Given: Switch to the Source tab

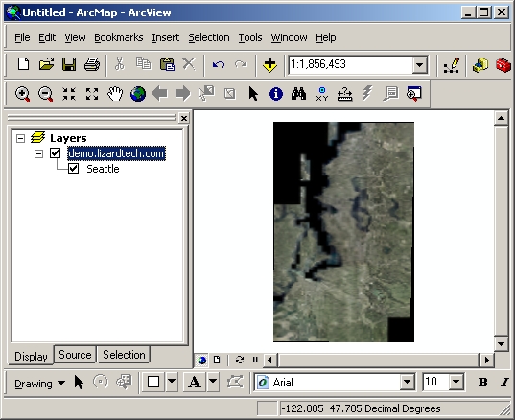Looking at the screenshot, I should coord(75,355).
